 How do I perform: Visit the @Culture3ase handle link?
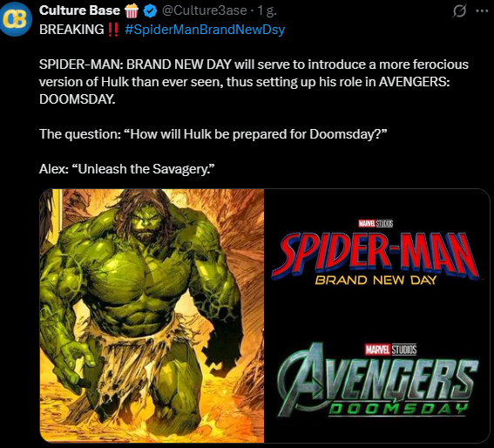204,10
